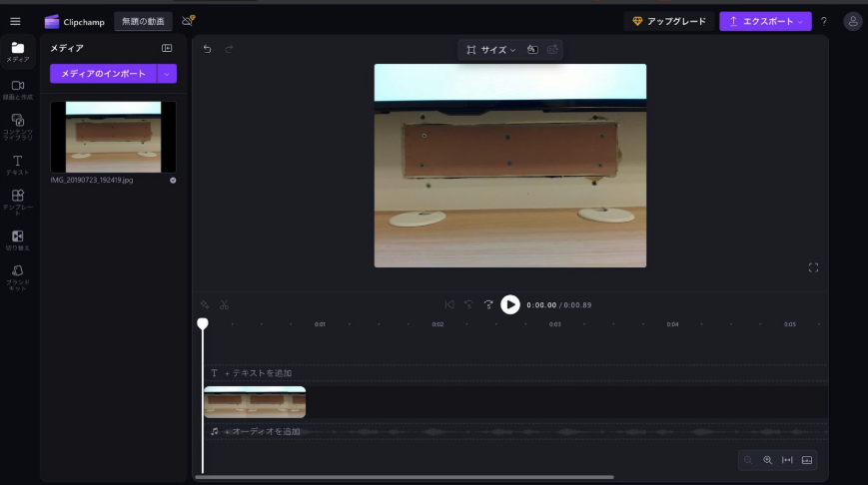Click the captions icon at timeline bottom right

coord(807,460)
